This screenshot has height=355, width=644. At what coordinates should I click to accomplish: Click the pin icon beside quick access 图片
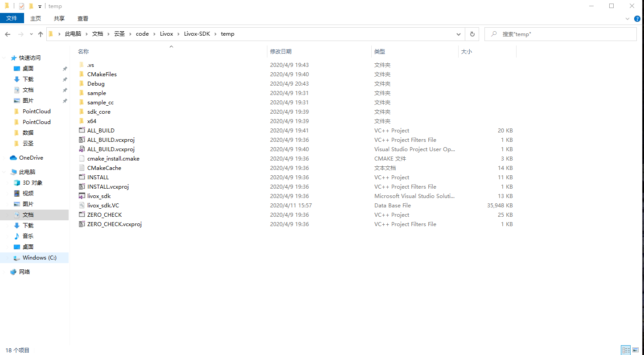coord(65,101)
